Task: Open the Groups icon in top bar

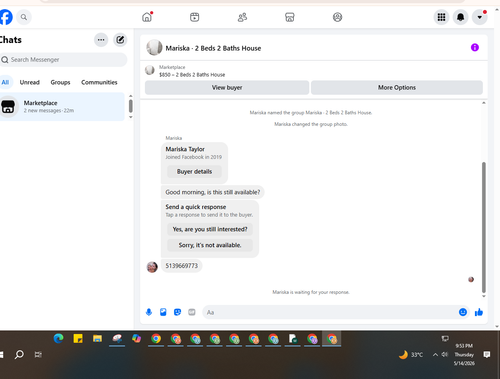Action: tap(337, 17)
